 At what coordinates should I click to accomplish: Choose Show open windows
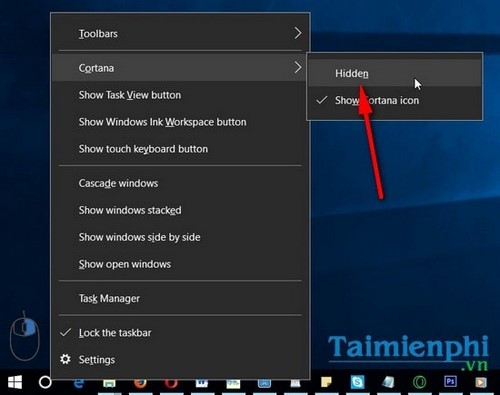pos(180,264)
